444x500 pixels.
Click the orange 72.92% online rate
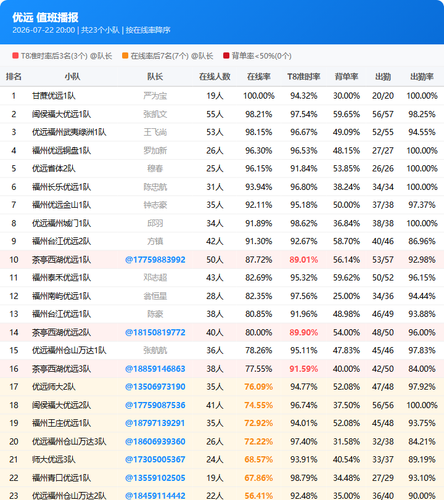pos(259,423)
